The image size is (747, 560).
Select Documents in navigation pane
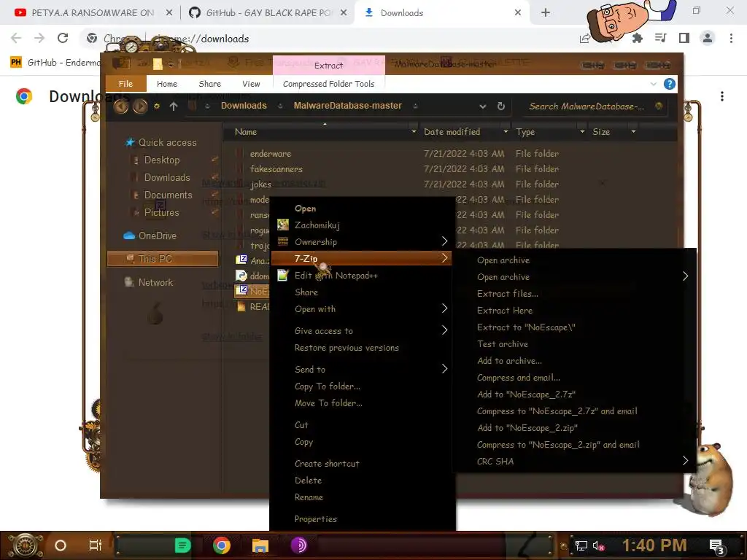[x=169, y=195]
